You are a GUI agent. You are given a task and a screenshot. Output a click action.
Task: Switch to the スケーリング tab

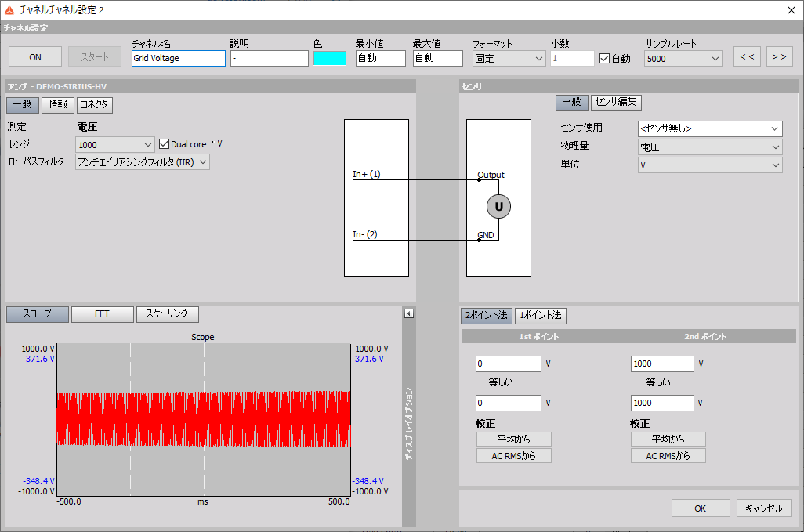point(167,314)
